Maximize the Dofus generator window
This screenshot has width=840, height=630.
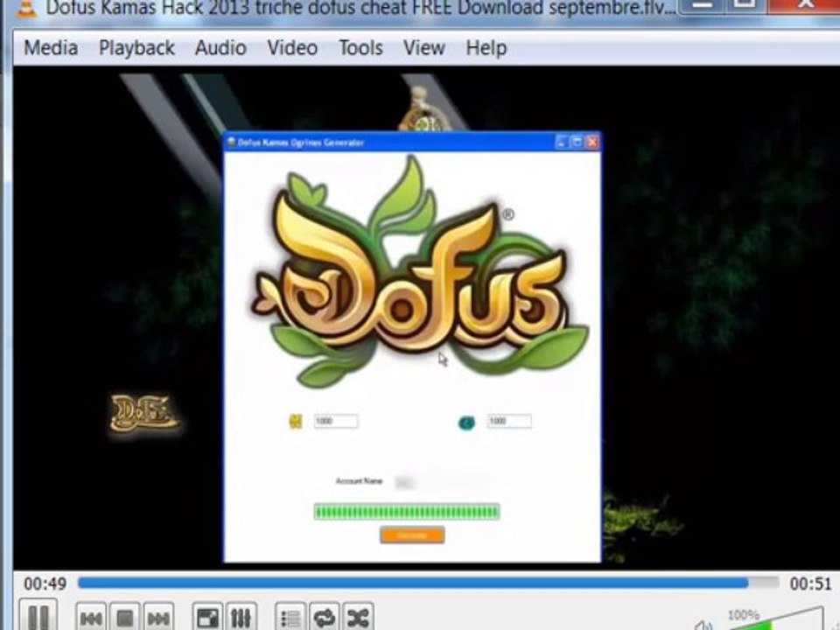577,142
